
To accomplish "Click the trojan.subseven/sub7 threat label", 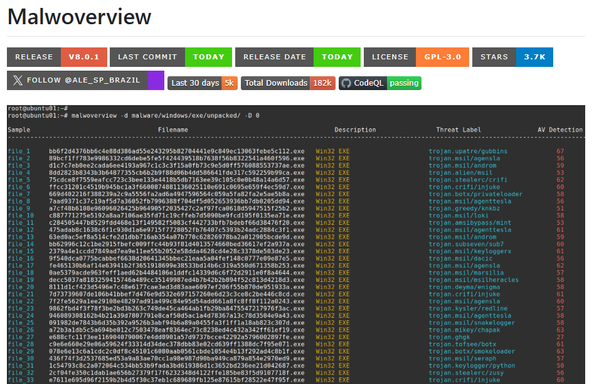I will coord(466,244).
